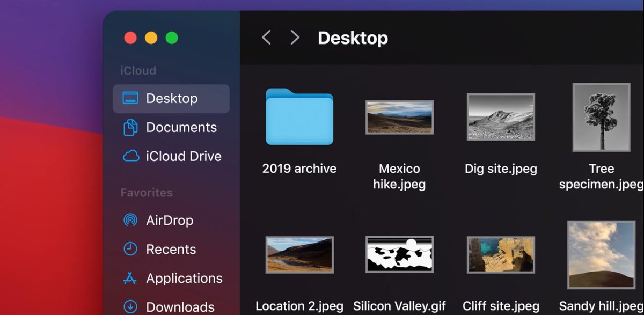Screen dimensions: 644x315
Task: Collapse the Favorites section header
Action: (146, 193)
